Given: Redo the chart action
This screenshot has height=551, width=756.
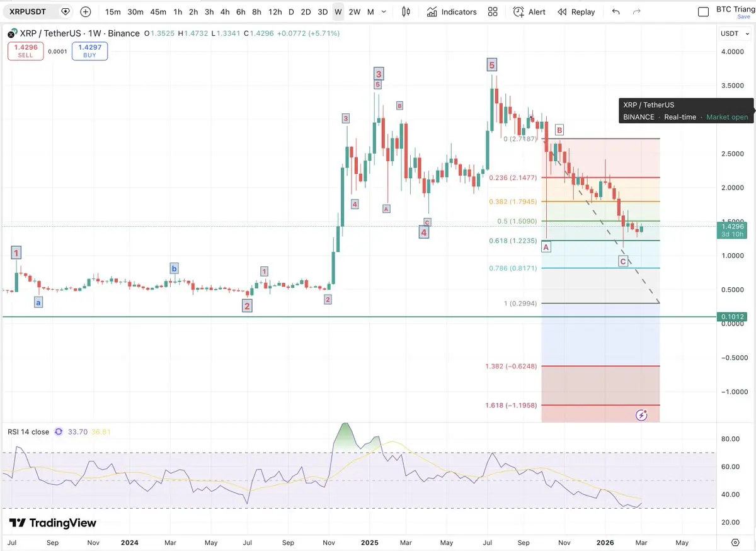Looking at the screenshot, I should 637,12.
